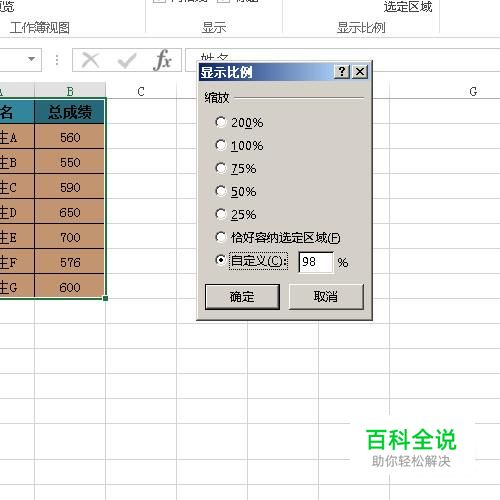Open the Name Box dropdown arrow

(x=31, y=59)
